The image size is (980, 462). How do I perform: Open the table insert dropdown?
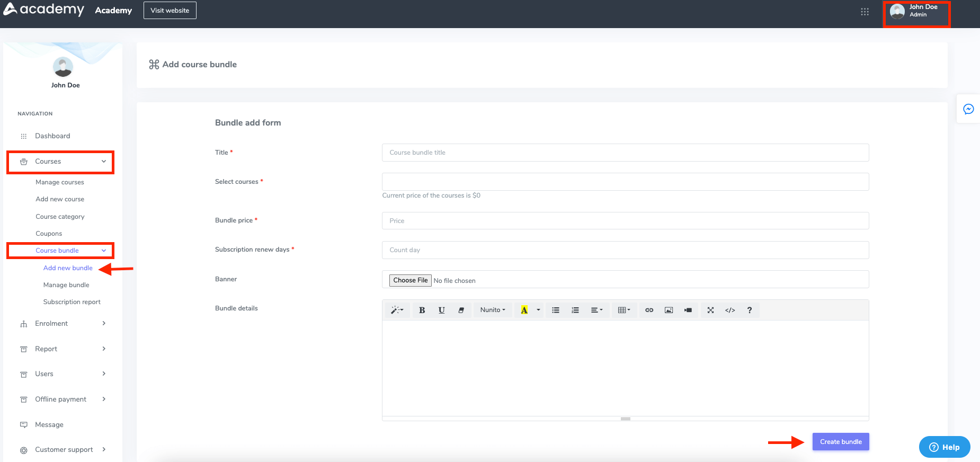pyautogui.click(x=623, y=310)
